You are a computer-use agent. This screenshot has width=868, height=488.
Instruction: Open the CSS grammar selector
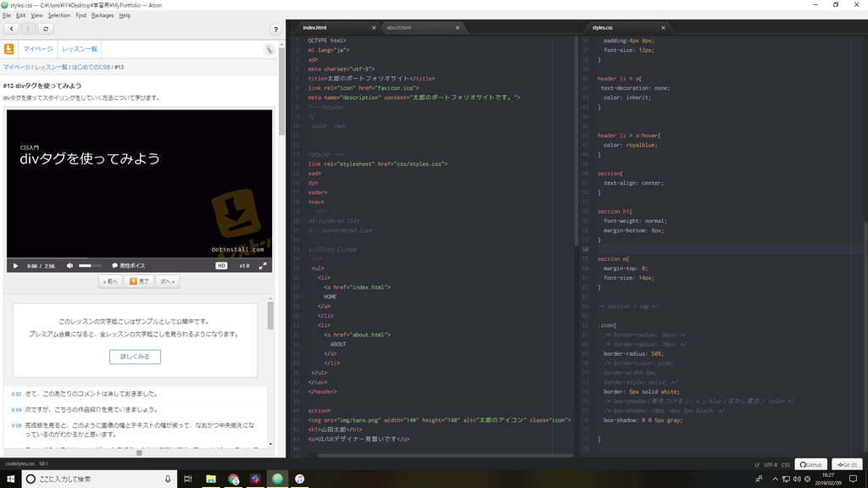pos(786,465)
